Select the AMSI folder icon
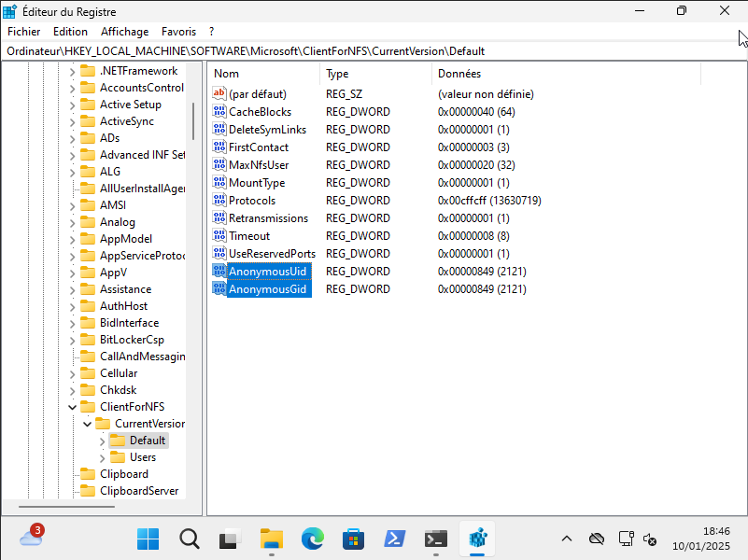This screenshot has width=748, height=560. (x=88, y=205)
